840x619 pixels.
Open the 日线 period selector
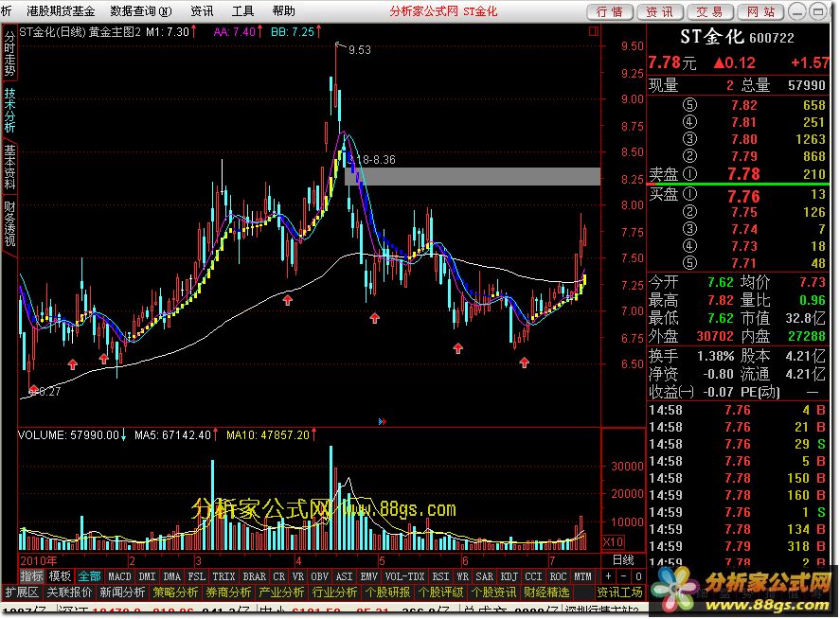[x=622, y=560]
